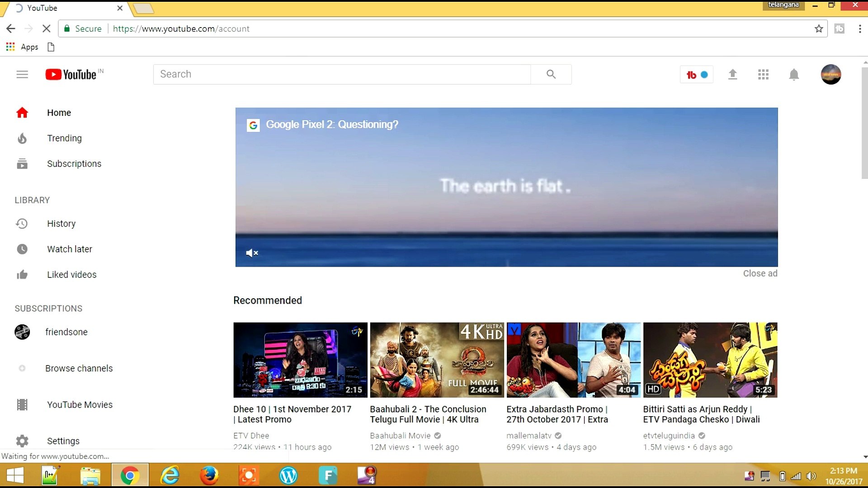This screenshot has height=488, width=868.
Task: Open the YouTube apps grid menu
Action: coord(763,74)
